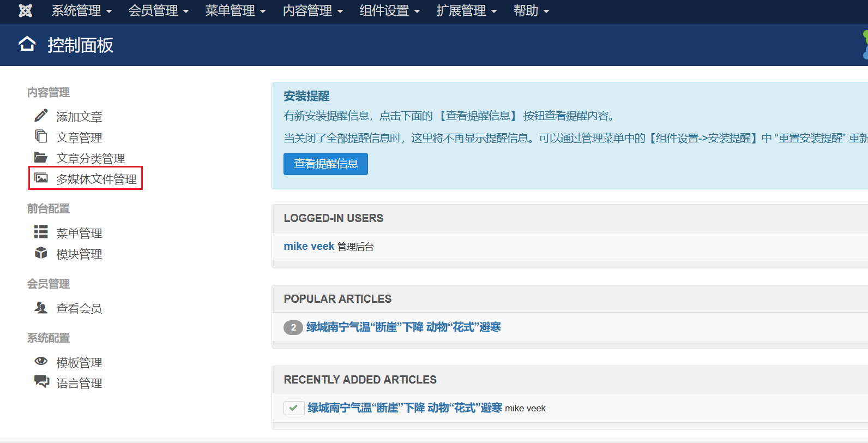Screen dimensions: 868x443
Task: Click the 内容管理 sidebar section heading
Action: (x=49, y=92)
